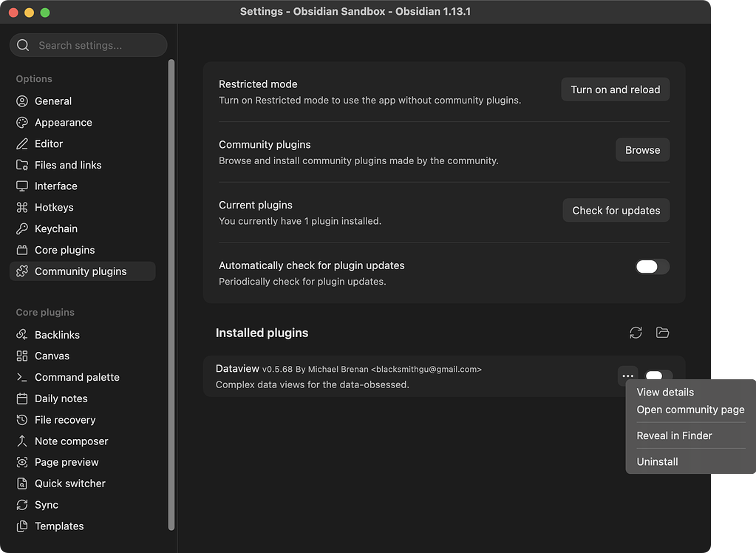This screenshot has width=756, height=553.
Task: Click the Templates copy icon
Action: click(x=22, y=526)
